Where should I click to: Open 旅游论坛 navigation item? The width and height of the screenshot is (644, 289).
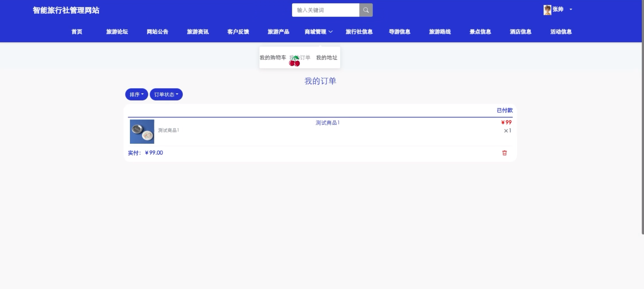117,32
